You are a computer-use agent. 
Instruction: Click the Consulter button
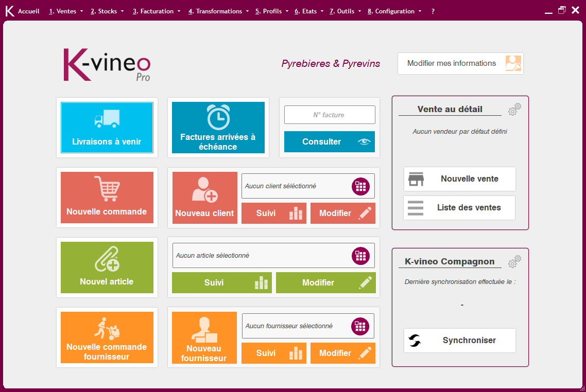(330, 141)
